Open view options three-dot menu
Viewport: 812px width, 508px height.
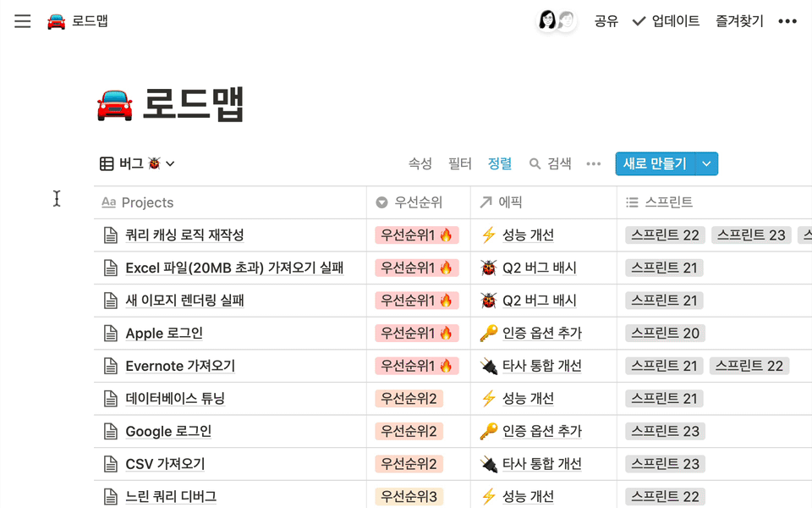[594, 164]
